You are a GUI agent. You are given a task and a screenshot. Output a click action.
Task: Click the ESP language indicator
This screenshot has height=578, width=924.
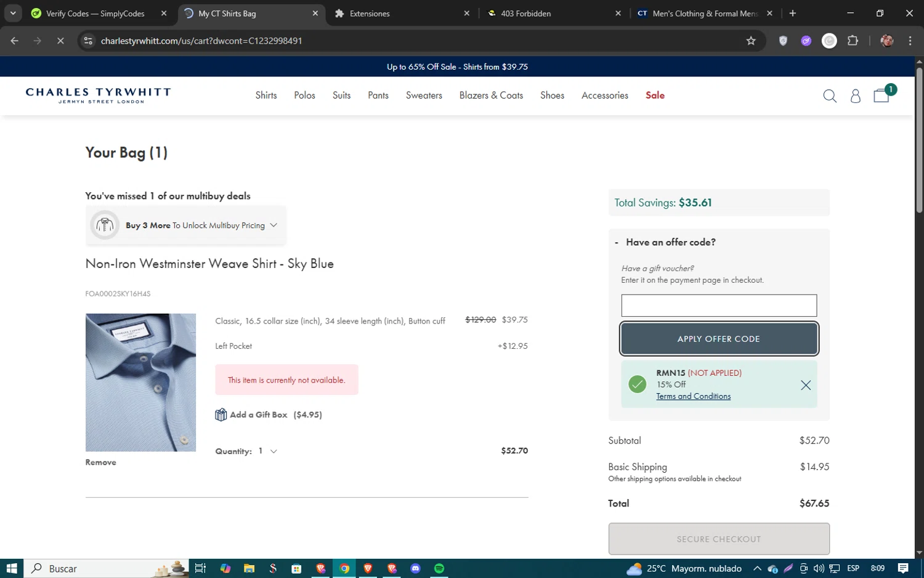tap(853, 568)
